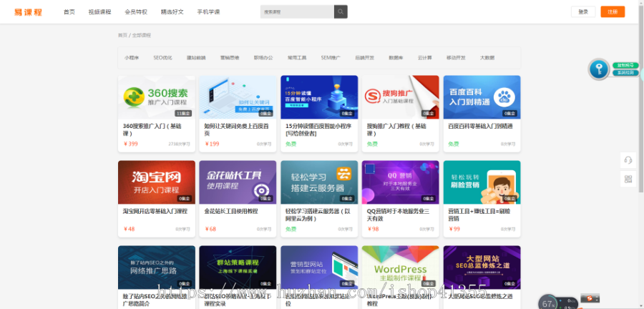Image resolution: width=644 pixels, height=309 pixels.
Task: Click title 如何让关键词免费上百度首页
Action: (x=237, y=129)
